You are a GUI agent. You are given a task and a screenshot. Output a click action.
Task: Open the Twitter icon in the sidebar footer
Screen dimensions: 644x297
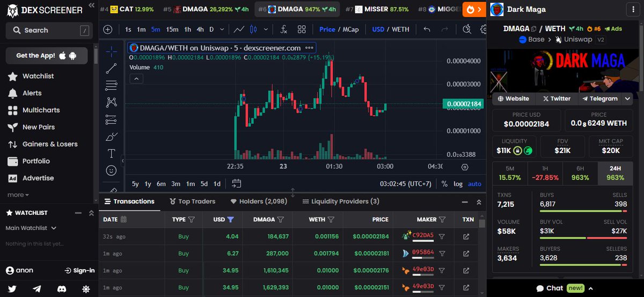[x=12, y=289]
